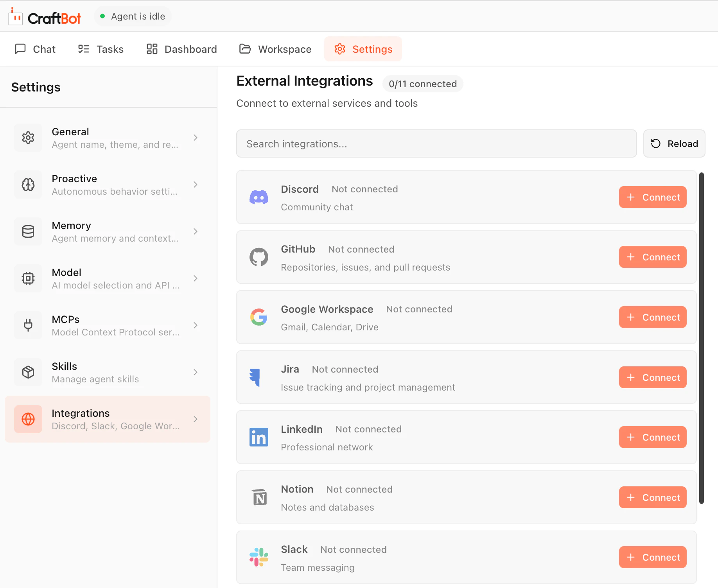This screenshot has width=718, height=588.
Task: Click the green agent status dot
Action: pos(102,16)
